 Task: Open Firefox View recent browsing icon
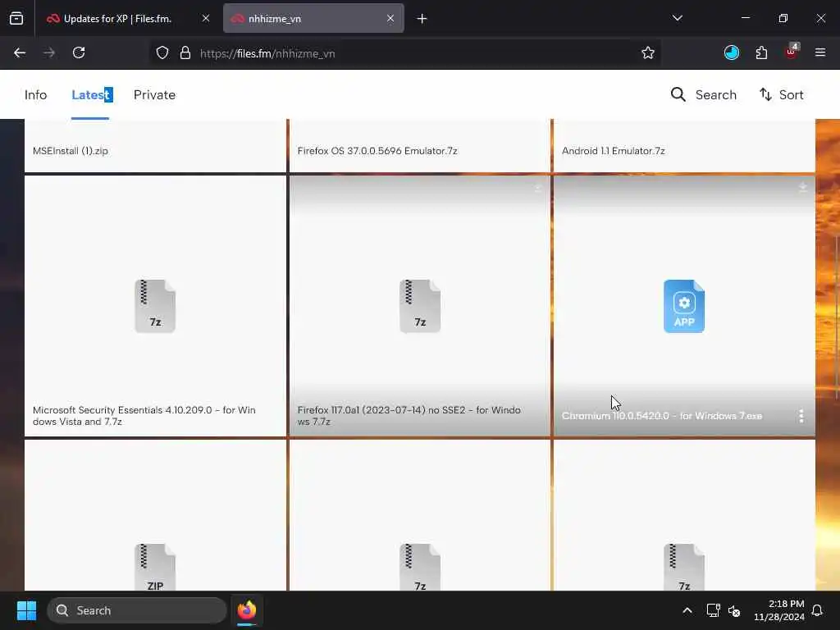click(16, 19)
